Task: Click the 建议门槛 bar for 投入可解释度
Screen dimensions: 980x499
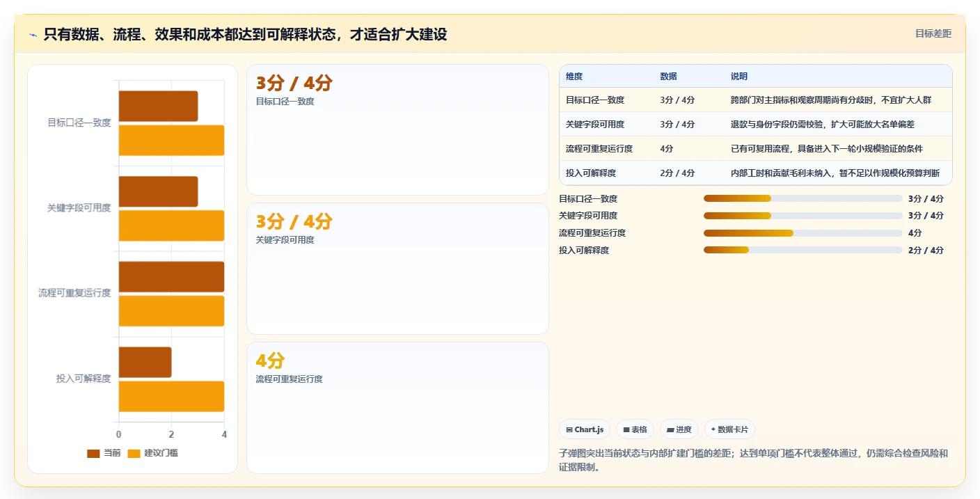Action: 171,396
